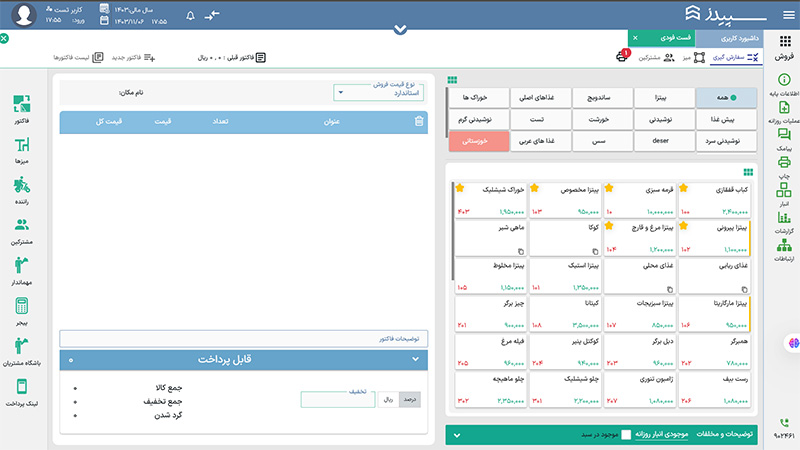
Task: Close the فست فودی tab
Action: coord(635,38)
